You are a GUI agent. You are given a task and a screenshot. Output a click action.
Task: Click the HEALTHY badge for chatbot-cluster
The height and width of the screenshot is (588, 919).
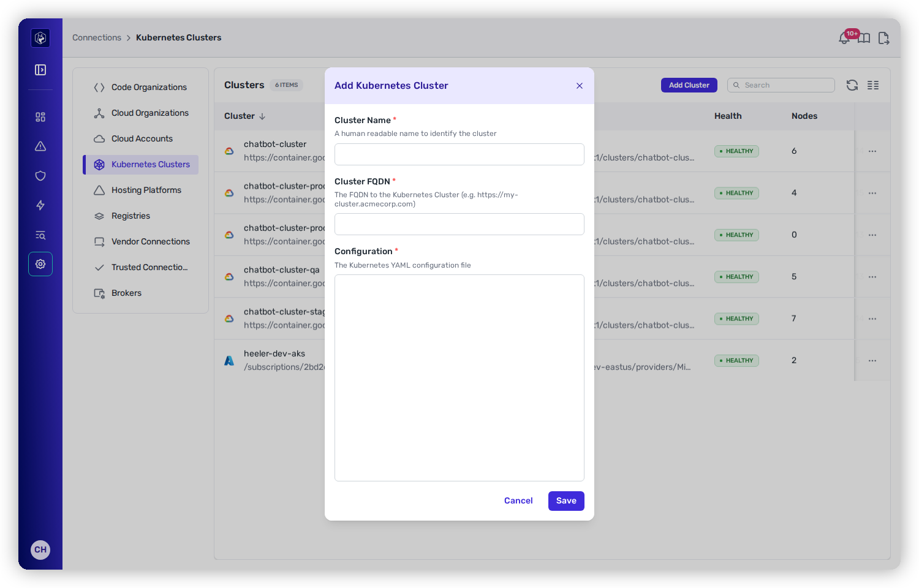[x=736, y=151]
